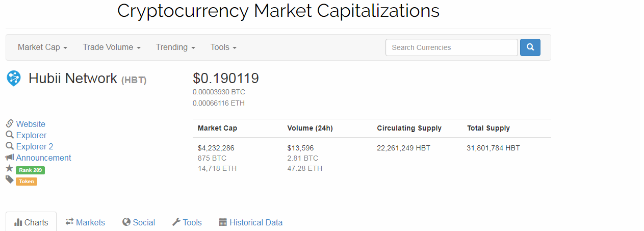Click the 31,801,784 HBT total supply
Screen dimensions: 644x231
(494, 148)
